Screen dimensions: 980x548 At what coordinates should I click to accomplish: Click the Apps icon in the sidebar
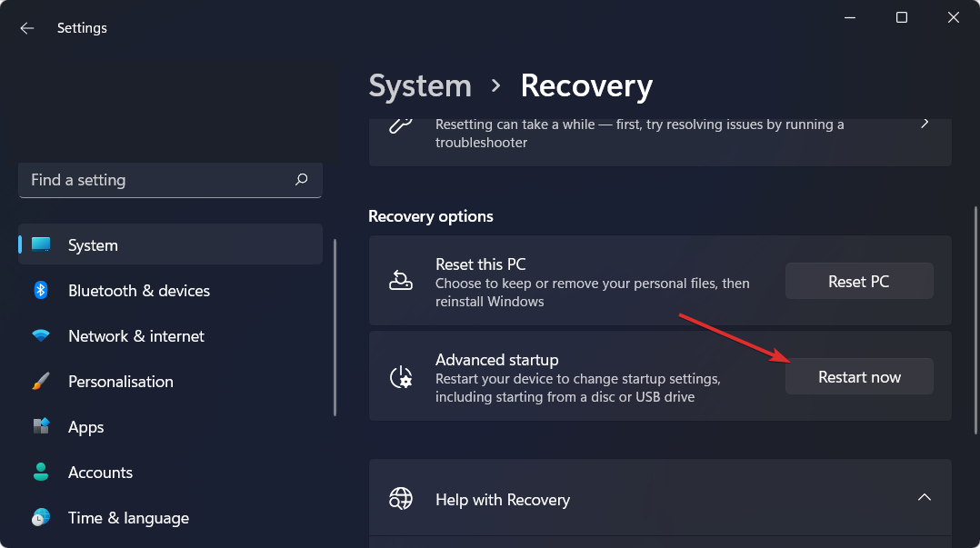point(41,426)
